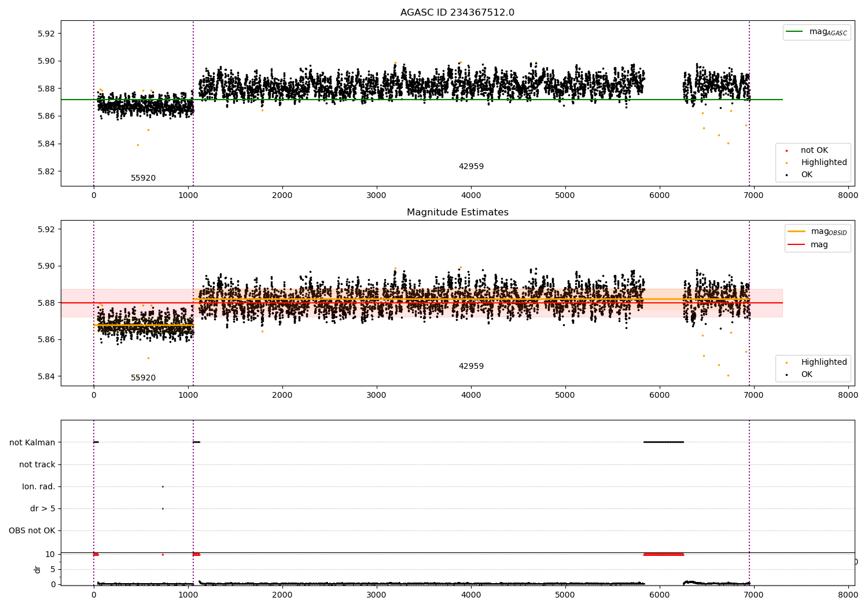Click the 'not Kalman' black bar near 6000
Screen dimensions: 868x608
[x=664, y=442]
